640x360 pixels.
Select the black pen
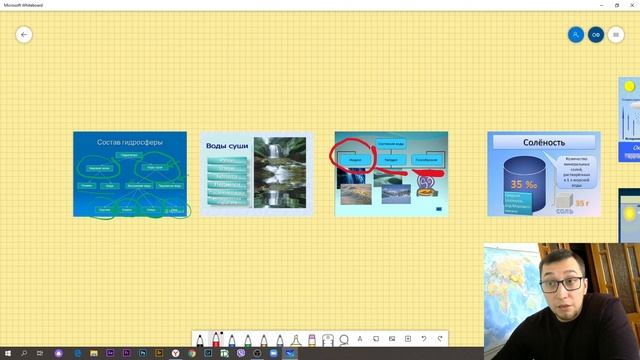[200, 340]
